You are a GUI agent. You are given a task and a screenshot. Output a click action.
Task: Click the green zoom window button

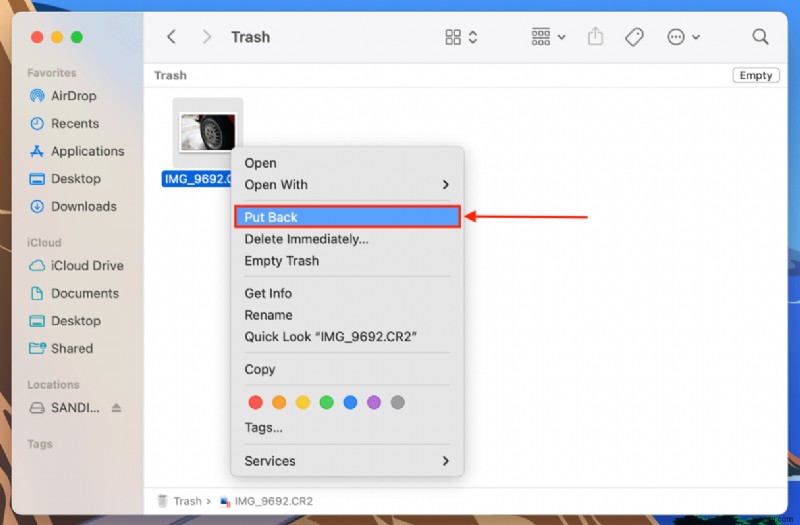[x=77, y=37]
